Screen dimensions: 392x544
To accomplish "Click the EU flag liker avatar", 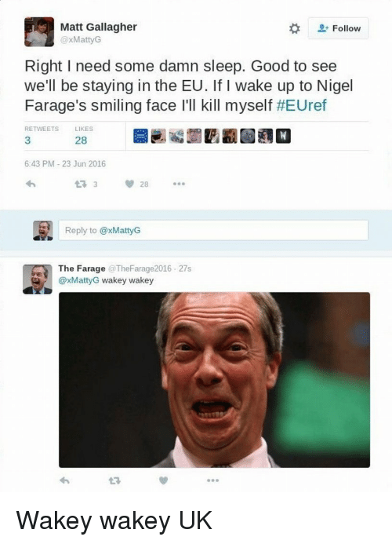I will click(x=140, y=136).
